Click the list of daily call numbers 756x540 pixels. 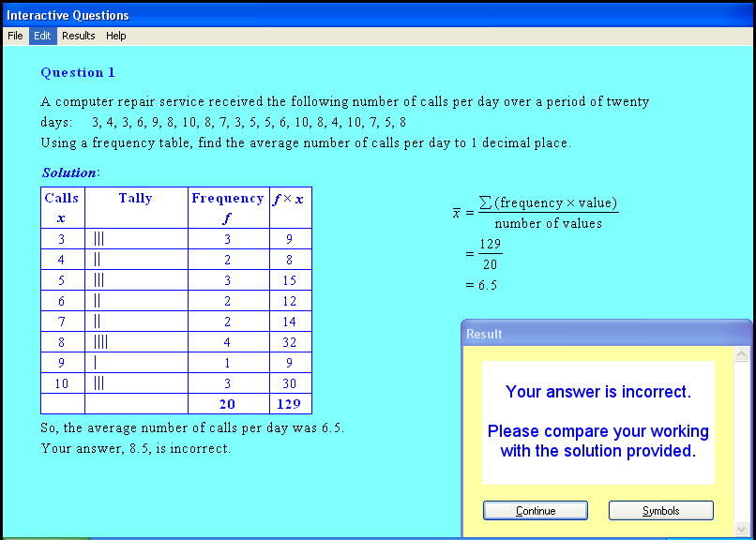click(x=249, y=123)
